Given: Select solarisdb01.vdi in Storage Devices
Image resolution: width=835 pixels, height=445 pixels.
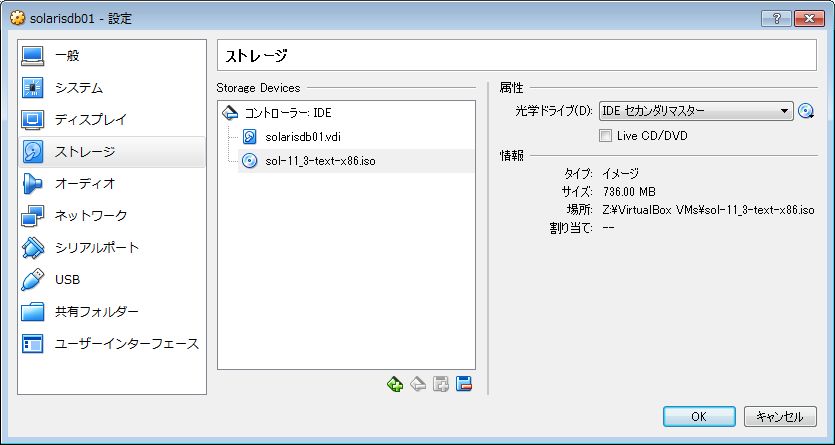Looking at the screenshot, I should 303,137.
